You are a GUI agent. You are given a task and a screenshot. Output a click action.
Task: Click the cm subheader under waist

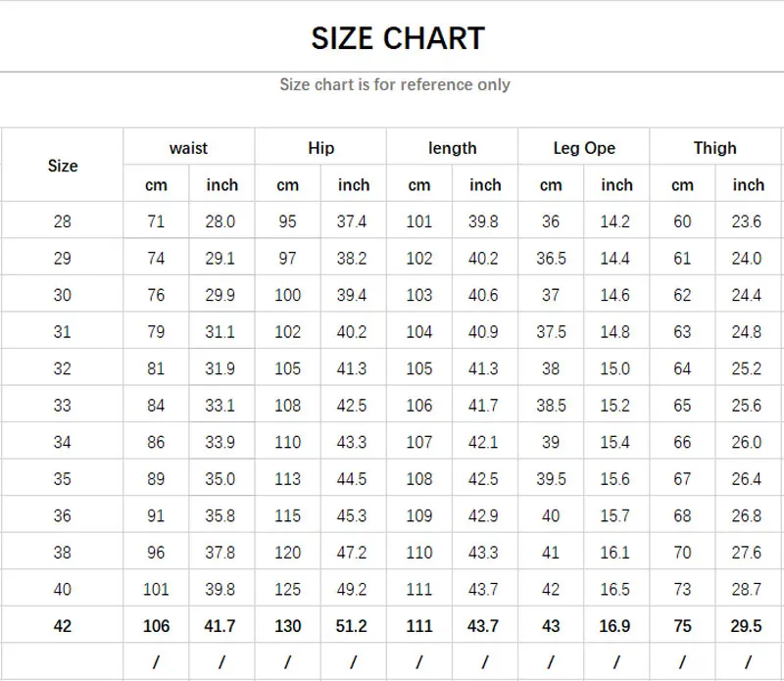point(156,184)
